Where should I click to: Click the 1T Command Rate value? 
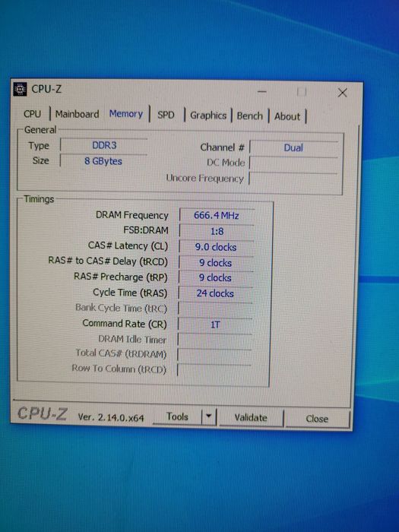pyautogui.click(x=215, y=325)
